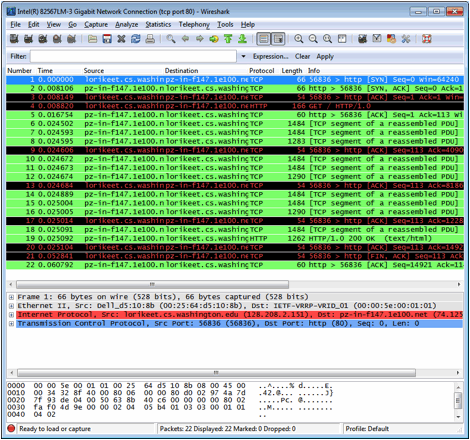Sort by the Time column header
Image resolution: width=470 pixels, height=440 pixels.
45,71
